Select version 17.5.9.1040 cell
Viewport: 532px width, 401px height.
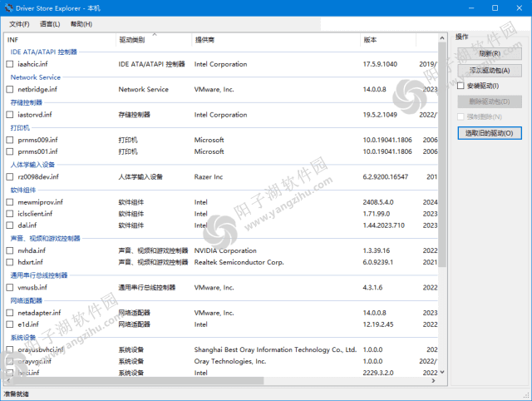pos(380,64)
